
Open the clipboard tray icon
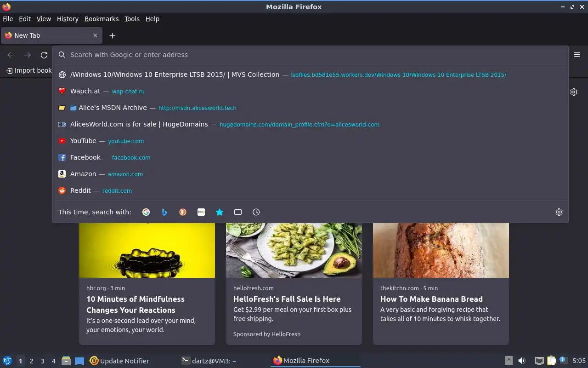(x=552, y=361)
